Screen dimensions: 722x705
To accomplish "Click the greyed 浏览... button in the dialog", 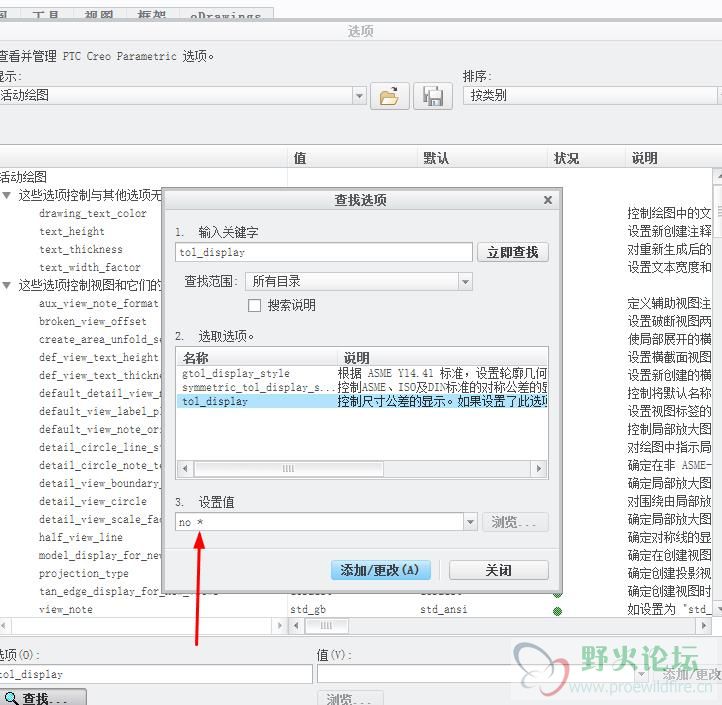I will 515,522.
